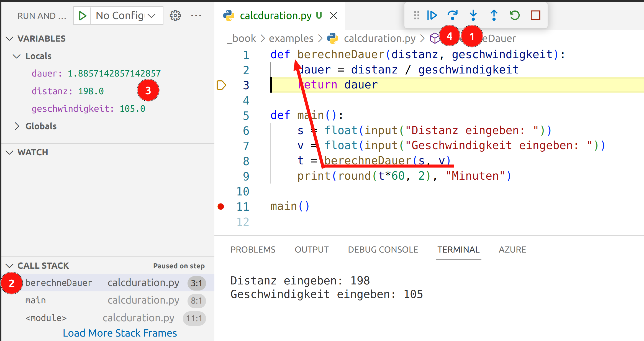The image size is (644, 341).
Task: Click the _book breadcrumb segment
Action: [241, 38]
